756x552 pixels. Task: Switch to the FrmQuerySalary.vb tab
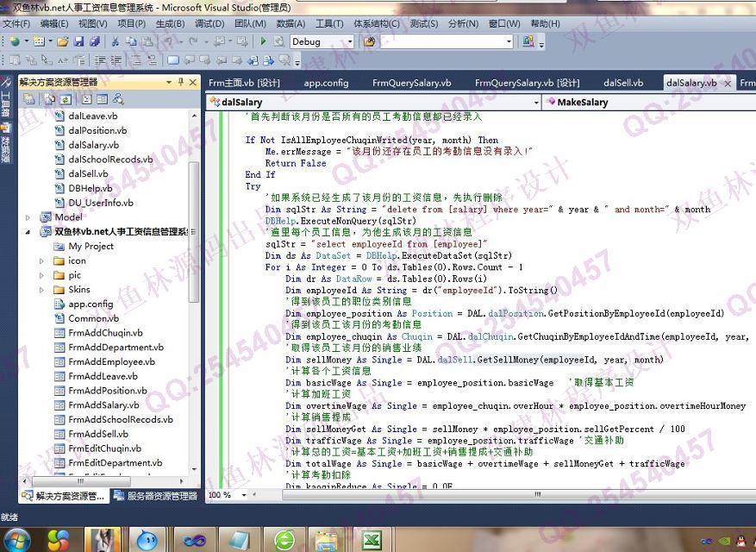[412, 83]
